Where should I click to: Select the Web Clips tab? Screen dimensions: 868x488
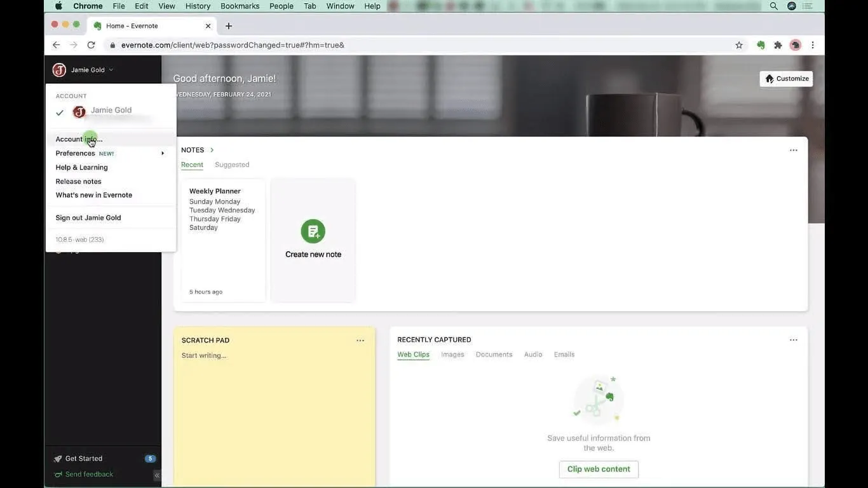tap(414, 355)
